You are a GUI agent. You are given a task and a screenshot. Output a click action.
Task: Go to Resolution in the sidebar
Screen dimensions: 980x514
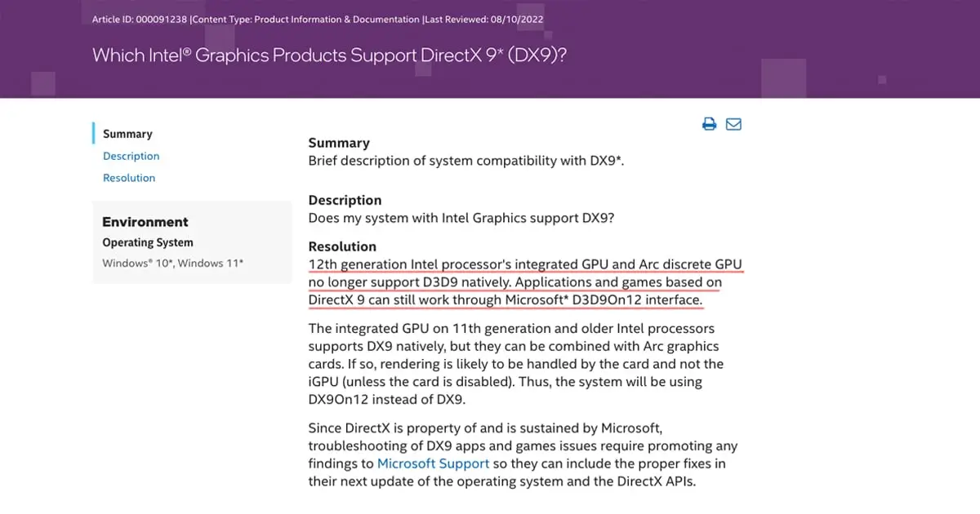click(x=129, y=178)
